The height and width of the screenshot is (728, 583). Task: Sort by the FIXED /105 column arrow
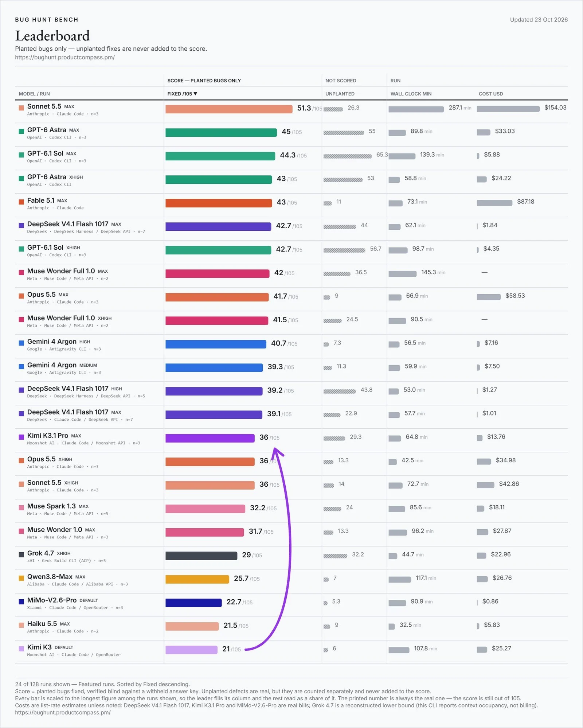point(195,94)
